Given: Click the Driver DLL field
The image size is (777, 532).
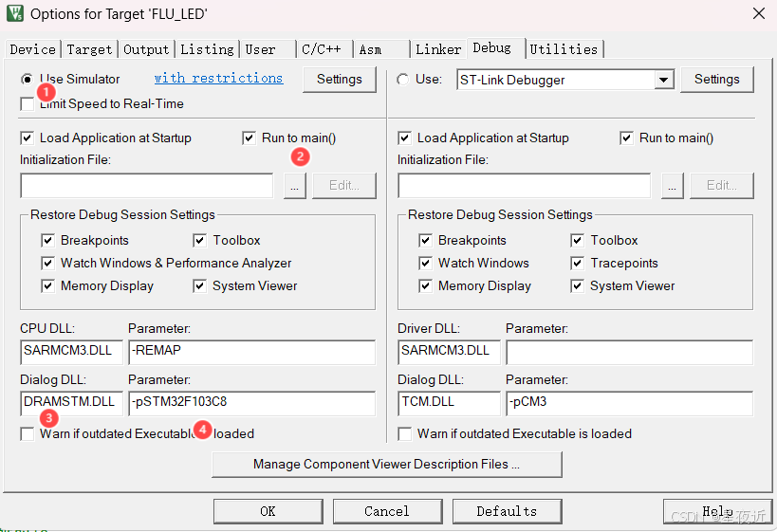Looking at the screenshot, I should [x=449, y=352].
